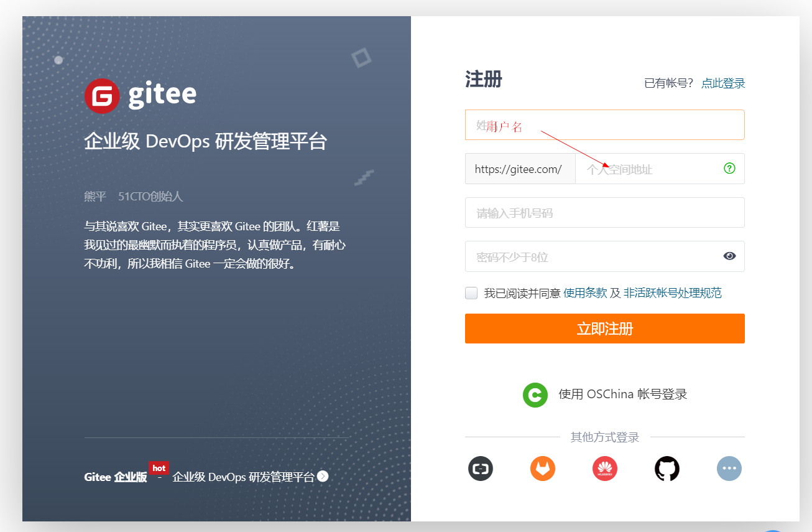Click the 已有帐号？ text
The width and height of the screenshot is (812, 532).
669,83
